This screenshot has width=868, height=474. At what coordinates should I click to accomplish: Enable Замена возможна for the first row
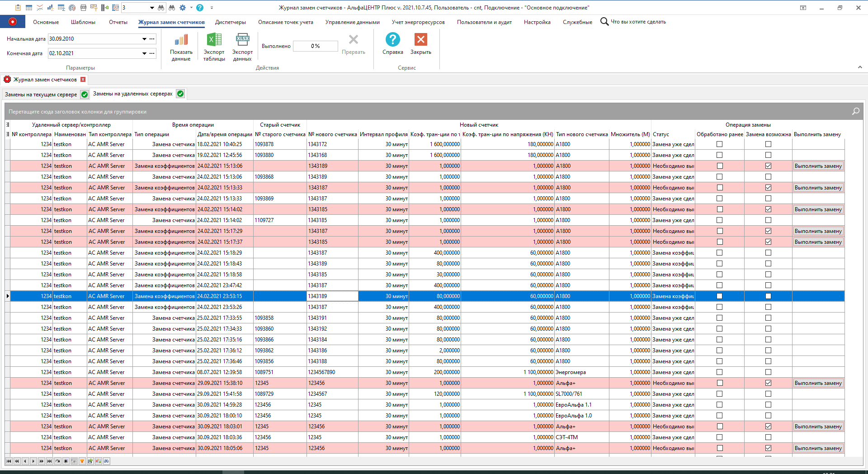click(x=768, y=144)
